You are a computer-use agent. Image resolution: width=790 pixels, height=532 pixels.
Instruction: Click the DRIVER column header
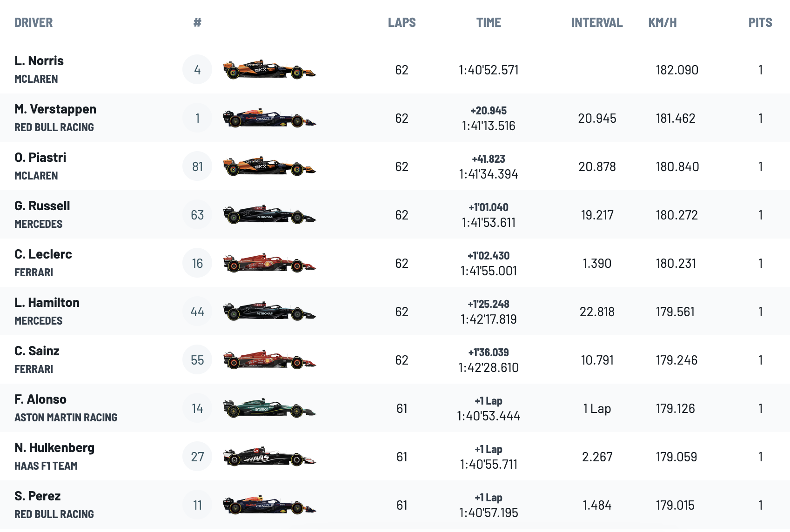pos(33,22)
